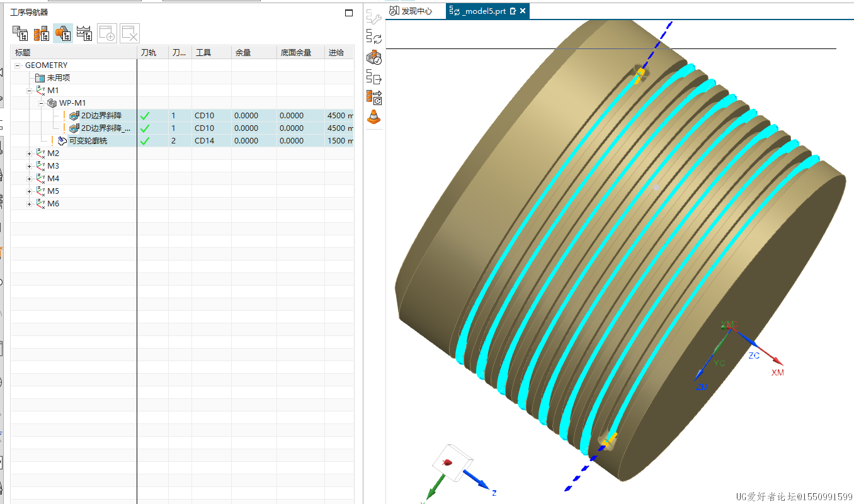The image size is (854, 504).
Task: Select the active Geometry view icon
Action: pos(62,33)
